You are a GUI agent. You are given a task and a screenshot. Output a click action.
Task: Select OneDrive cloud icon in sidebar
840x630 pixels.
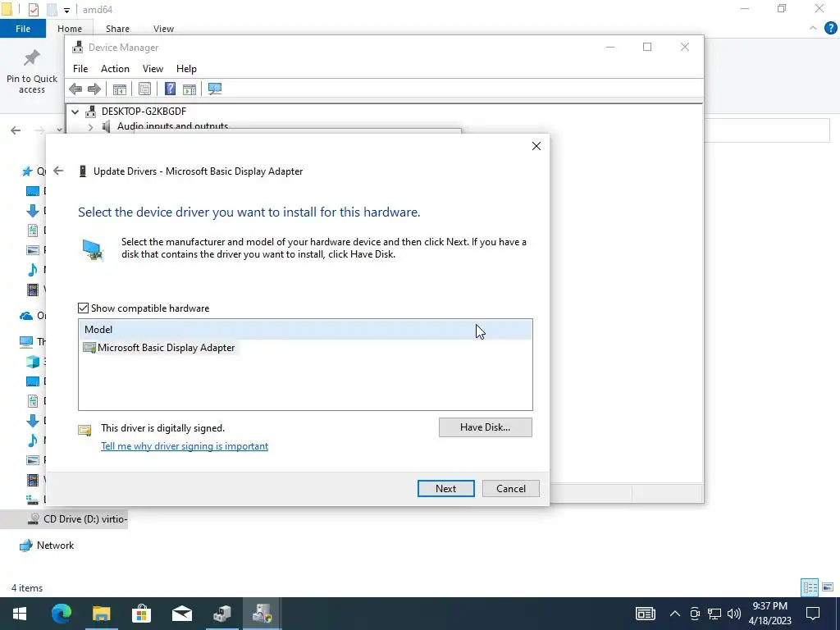point(25,316)
